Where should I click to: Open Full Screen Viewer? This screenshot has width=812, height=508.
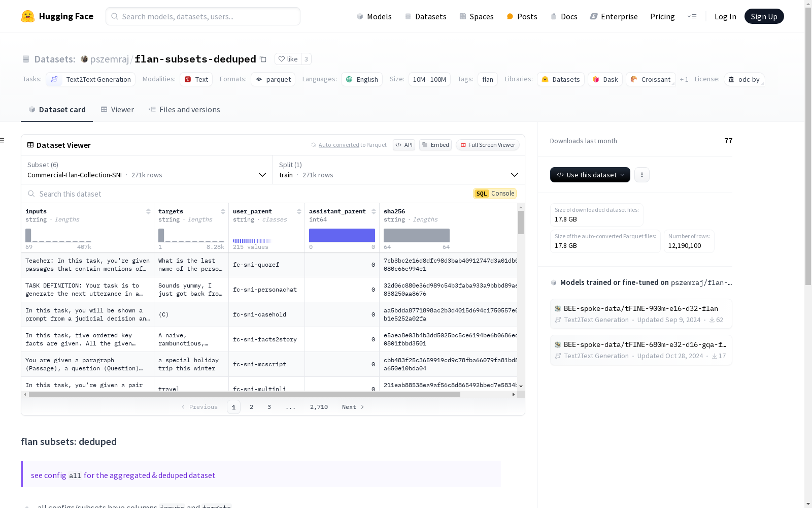tap(488, 145)
